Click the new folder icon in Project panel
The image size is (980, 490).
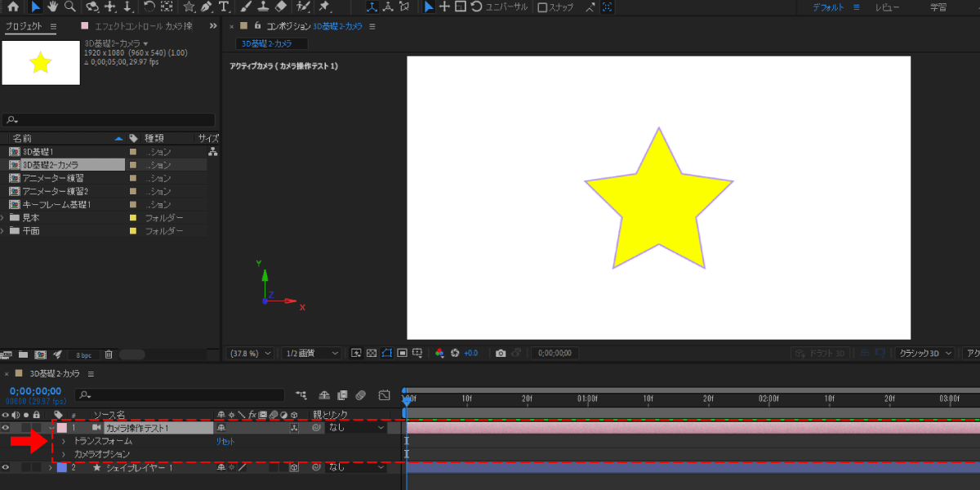pos(24,354)
